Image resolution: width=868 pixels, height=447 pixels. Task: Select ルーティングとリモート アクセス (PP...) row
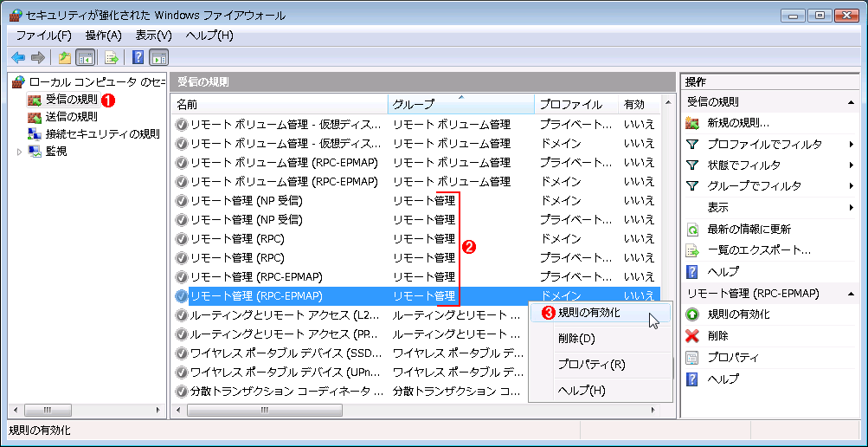(x=350, y=334)
